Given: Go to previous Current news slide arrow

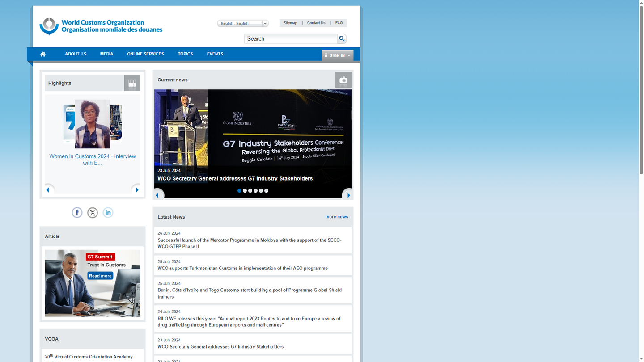Looking at the screenshot, I should click(x=158, y=195).
